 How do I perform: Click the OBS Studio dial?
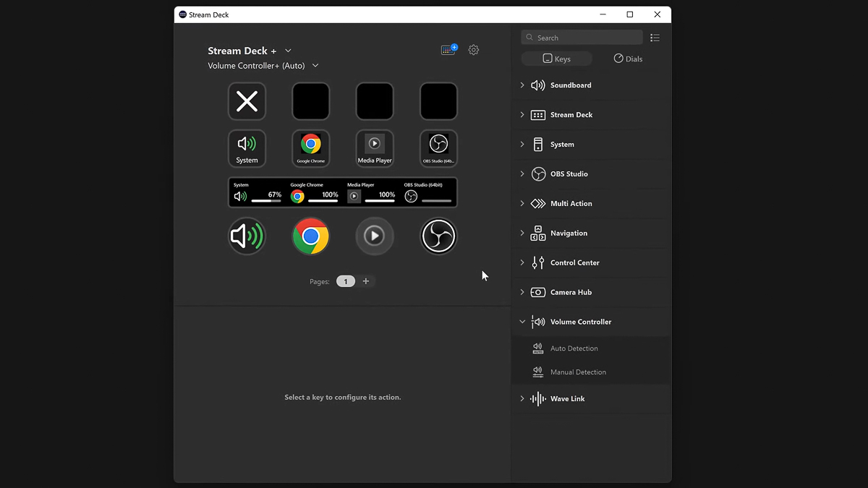click(x=438, y=236)
